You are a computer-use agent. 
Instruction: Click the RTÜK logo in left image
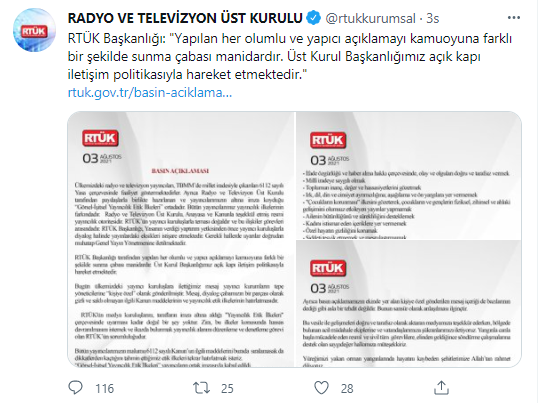(100, 138)
